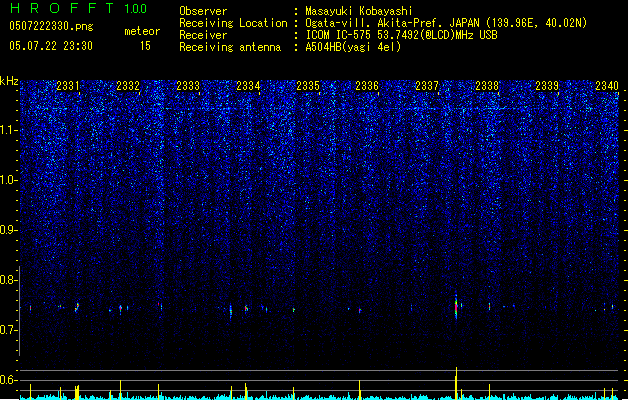Click the Receiving Location field label
Viewport: 629px width, 400px height.
(x=233, y=23)
